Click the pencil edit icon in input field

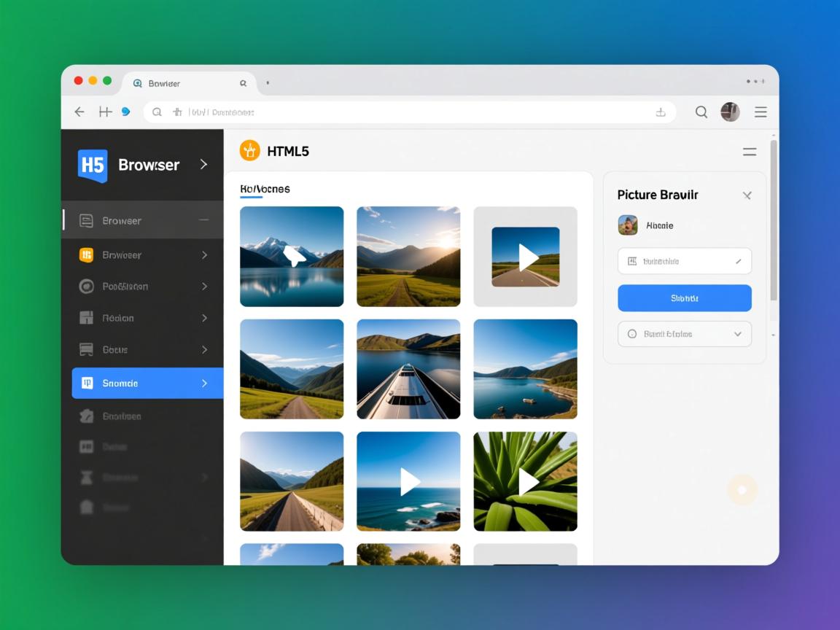[738, 261]
